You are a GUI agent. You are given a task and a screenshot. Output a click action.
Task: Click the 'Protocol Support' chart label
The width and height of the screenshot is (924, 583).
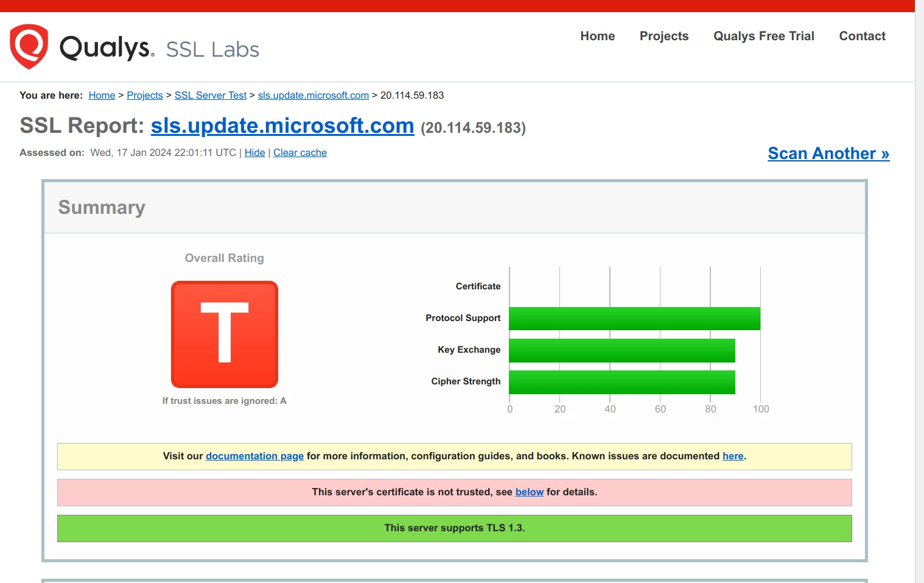(463, 318)
